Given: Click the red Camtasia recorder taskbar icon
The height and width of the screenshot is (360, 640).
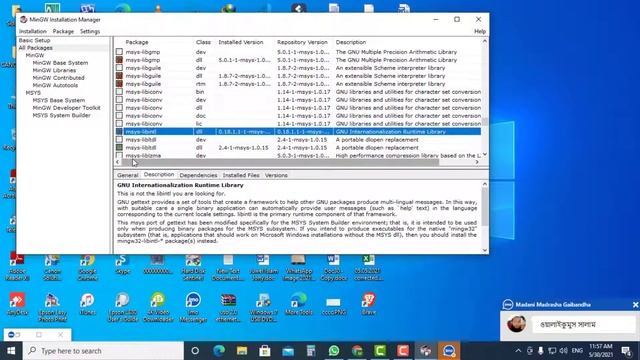Looking at the screenshot, I should [403, 351].
